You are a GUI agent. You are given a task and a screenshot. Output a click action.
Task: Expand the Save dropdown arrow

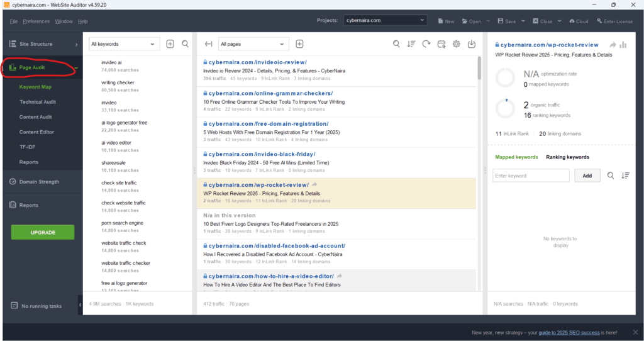pyautogui.click(x=523, y=21)
